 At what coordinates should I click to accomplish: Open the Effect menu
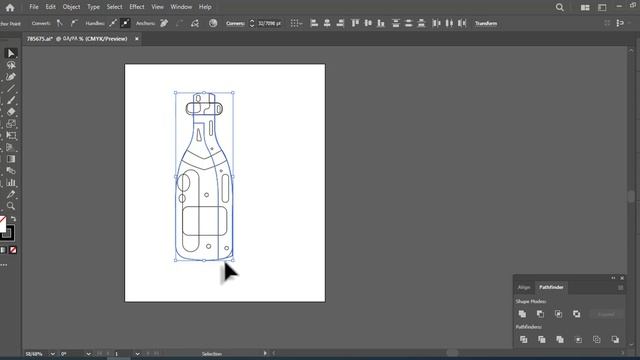[137, 7]
